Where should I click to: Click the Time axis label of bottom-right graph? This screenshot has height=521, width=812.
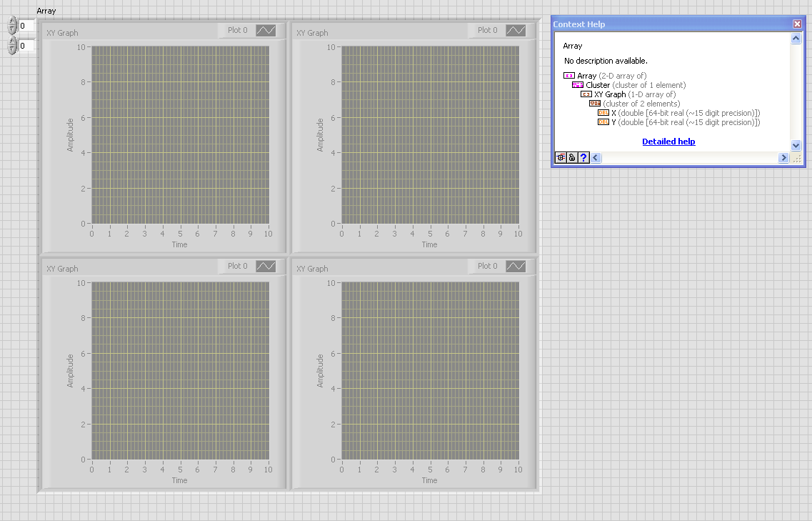pos(429,480)
